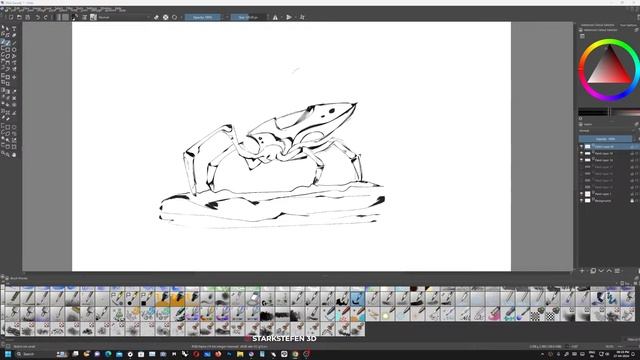This screenshot has width=640, height=360.
Task: Open the Windows Start menu
Action: point(8,354)
